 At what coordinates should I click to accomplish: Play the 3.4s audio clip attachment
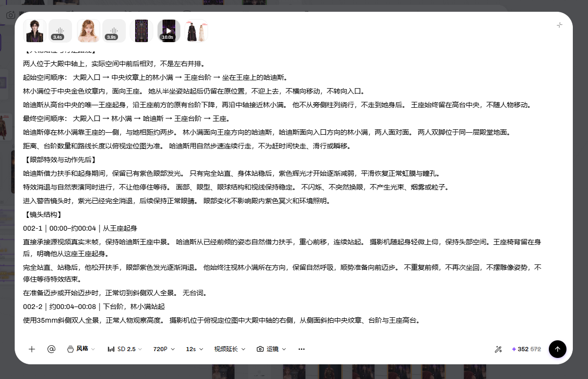(x=60, y=31)
